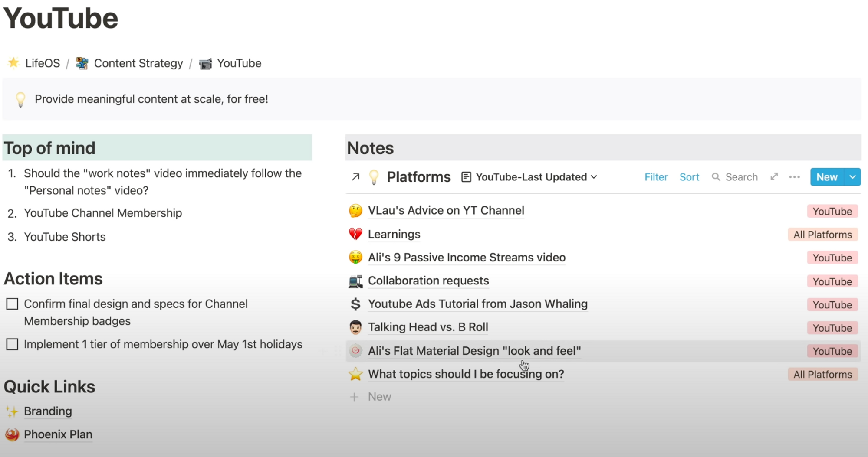The width and height of the screenshot is (868, 457).
Task: Open the Branding quick link
Action: pos(48,411)
